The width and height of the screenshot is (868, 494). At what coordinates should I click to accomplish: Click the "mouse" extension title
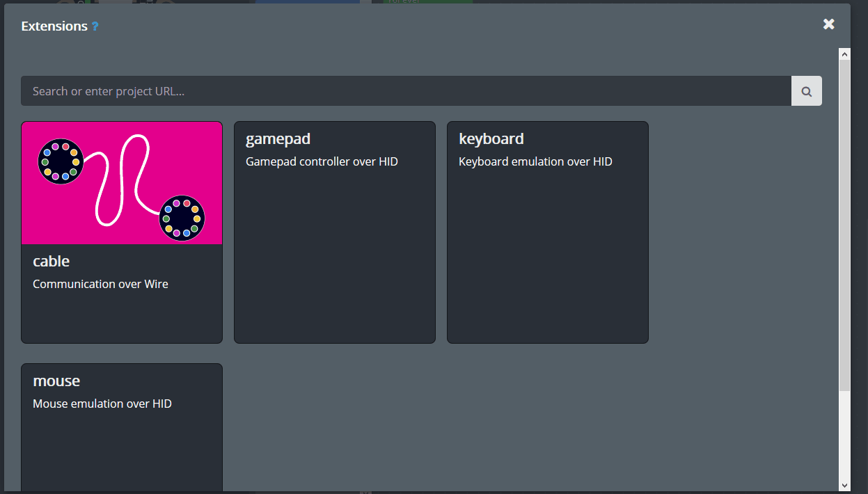pos(56,381)
